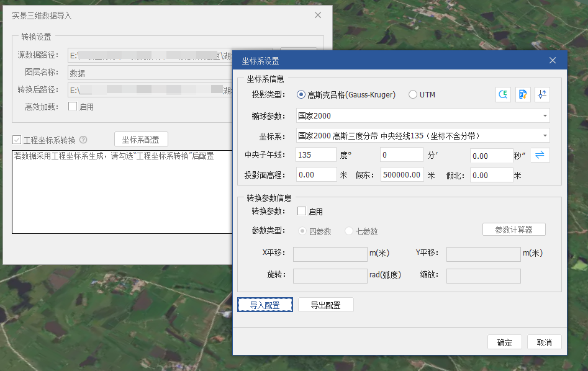
Task: Click the swap arrows icon after seconds field
Action: click(540, 155)
